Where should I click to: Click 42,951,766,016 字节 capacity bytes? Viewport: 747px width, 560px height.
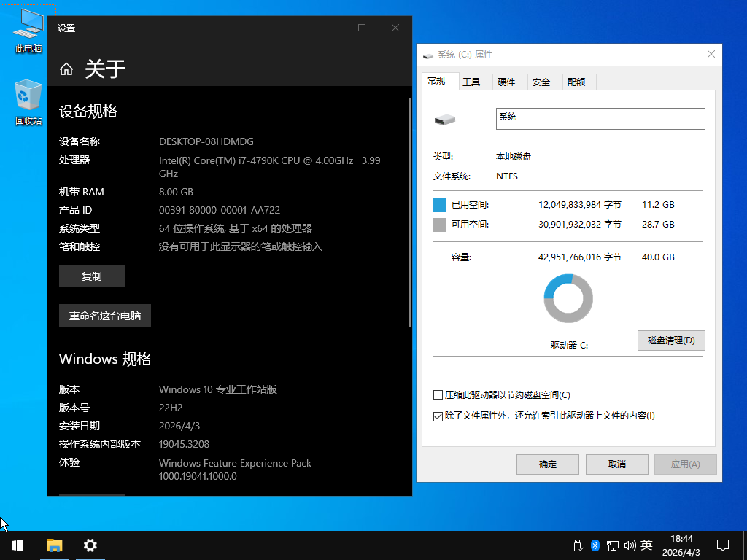[580, 257]
